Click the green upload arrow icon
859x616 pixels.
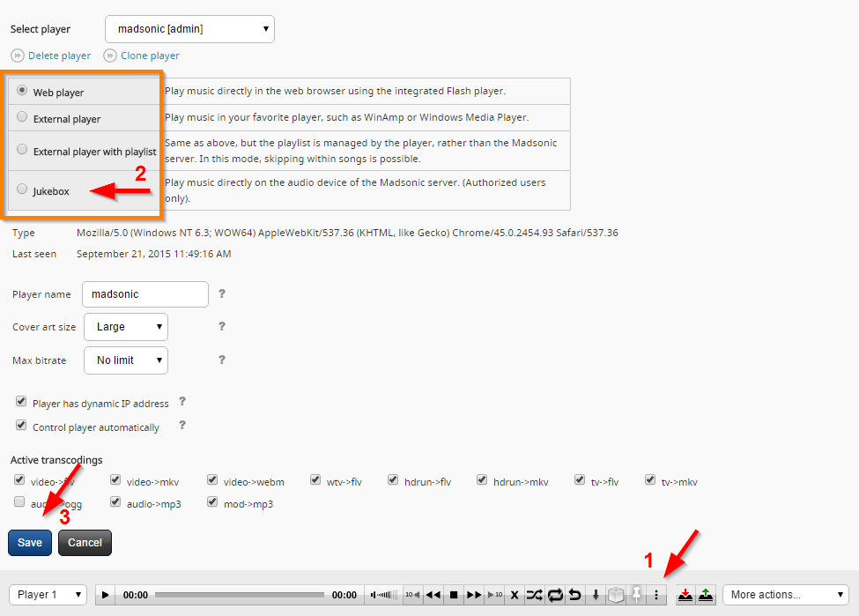point(706,595)
